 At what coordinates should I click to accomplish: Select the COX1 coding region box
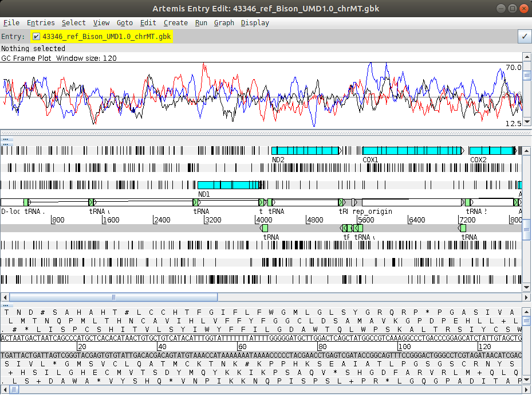point(412,150)
